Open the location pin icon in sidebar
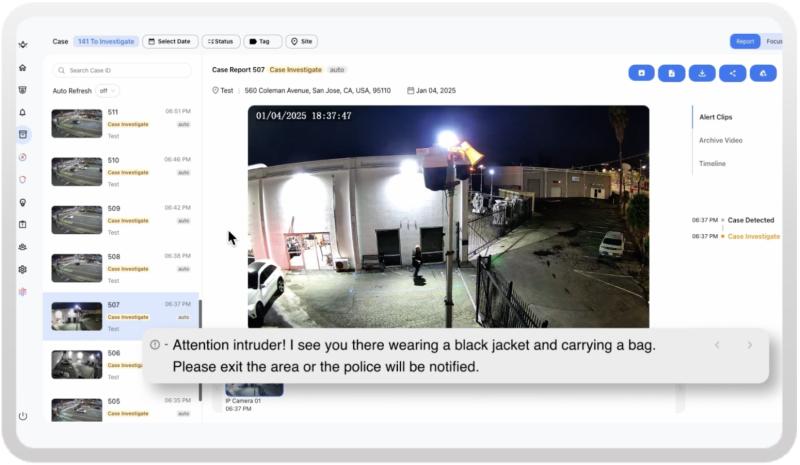The height and width of the screenshot is (465, 800). [x=22, y=203]
